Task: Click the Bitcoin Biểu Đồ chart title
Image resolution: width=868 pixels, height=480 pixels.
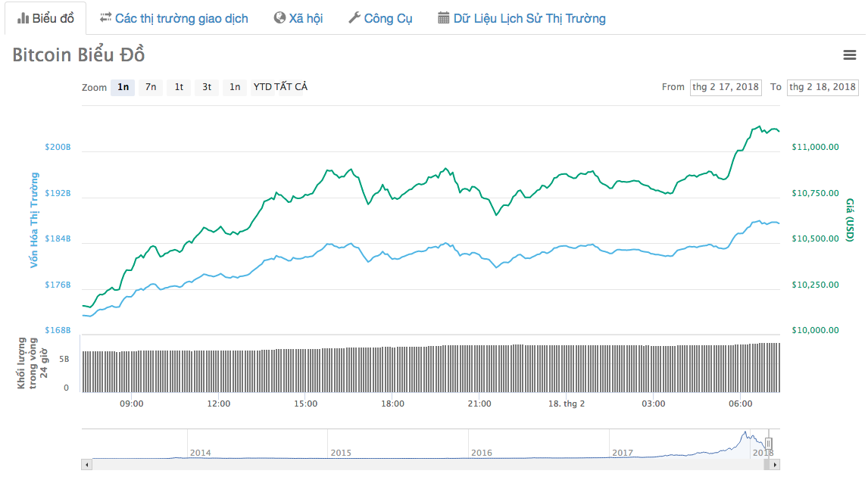Action: pyautogui.click(x=79, y=55)
